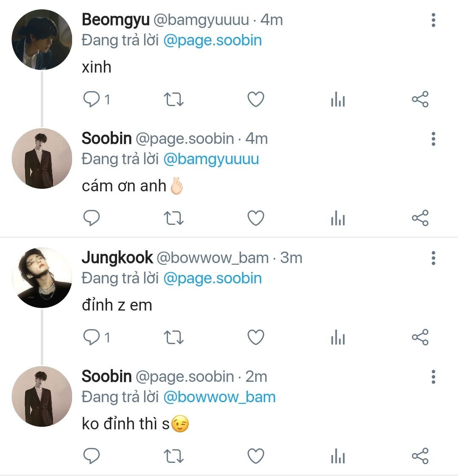Open more options on Soobin's "cám ơn anh" reply
Image resolution: width=458 pixels, height=476 pixels.
pyautogui.click(x=433, y=139)
